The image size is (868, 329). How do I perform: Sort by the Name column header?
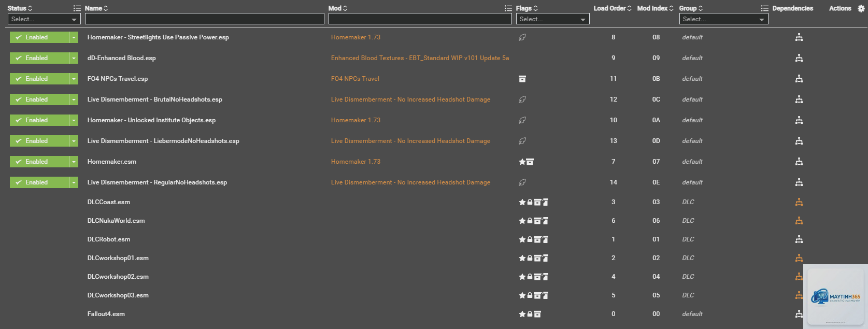tap(96, 8)
